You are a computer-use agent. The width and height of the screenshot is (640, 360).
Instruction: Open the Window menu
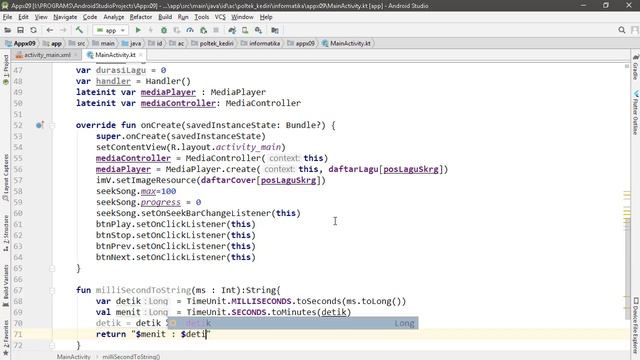pos(242,17)
